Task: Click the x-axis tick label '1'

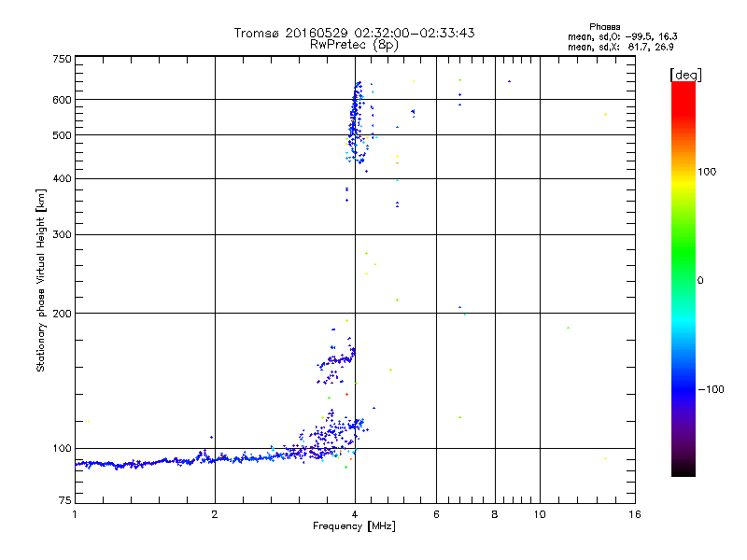Action: click(75, 514)
